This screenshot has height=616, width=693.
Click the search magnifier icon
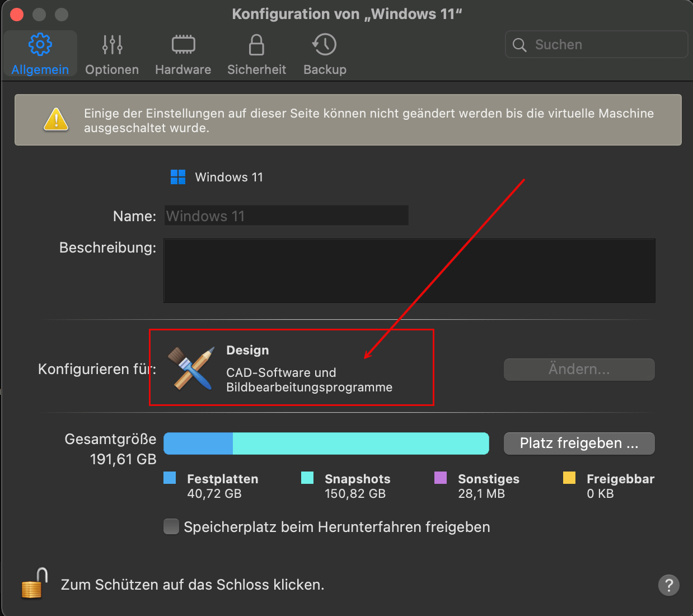point(519,45)
